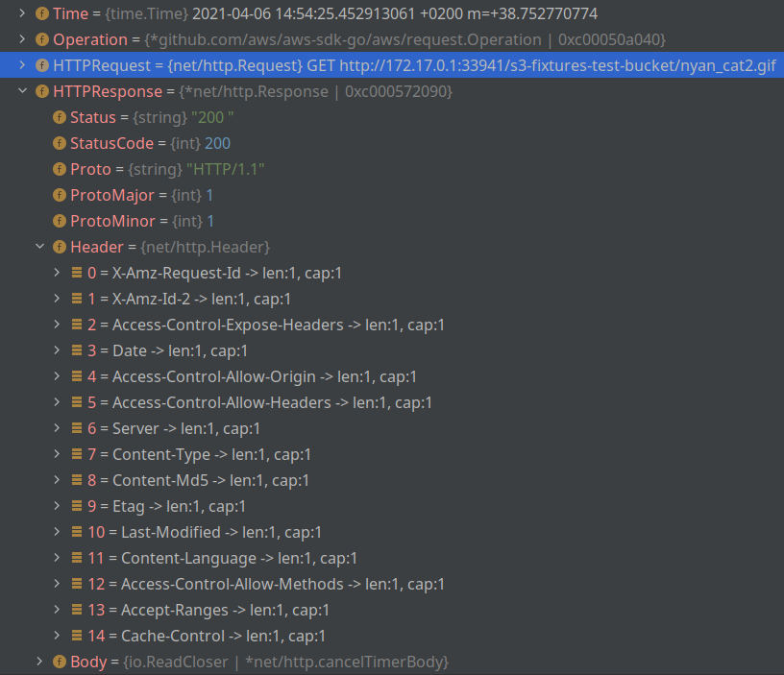This screenshot has width=784, height=675.
Task: Click the list icon of entry 3
Action: click(x=77, y=350)
